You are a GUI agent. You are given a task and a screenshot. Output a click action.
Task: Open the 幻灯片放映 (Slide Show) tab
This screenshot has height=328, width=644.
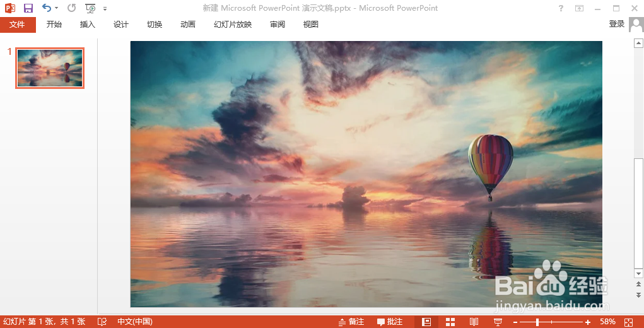233,25
